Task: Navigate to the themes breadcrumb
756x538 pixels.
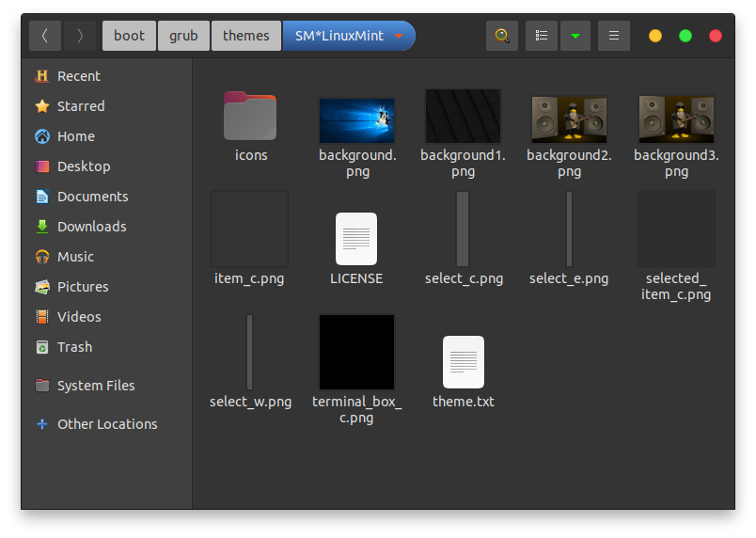Action: tap(246, 36)
